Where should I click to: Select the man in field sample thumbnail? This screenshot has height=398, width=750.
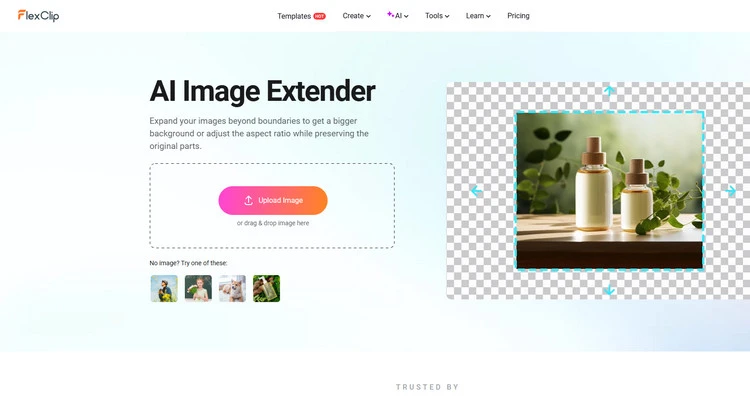coord(164,288)
